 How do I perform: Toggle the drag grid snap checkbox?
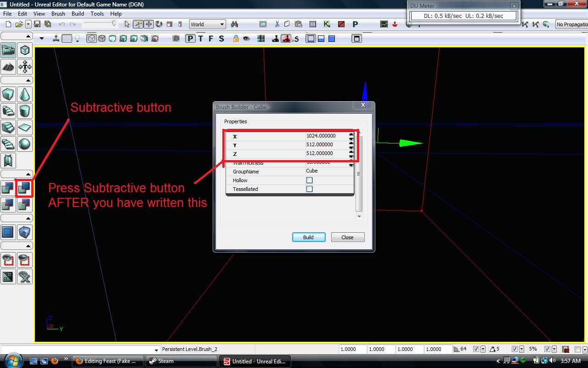point(476,349)
